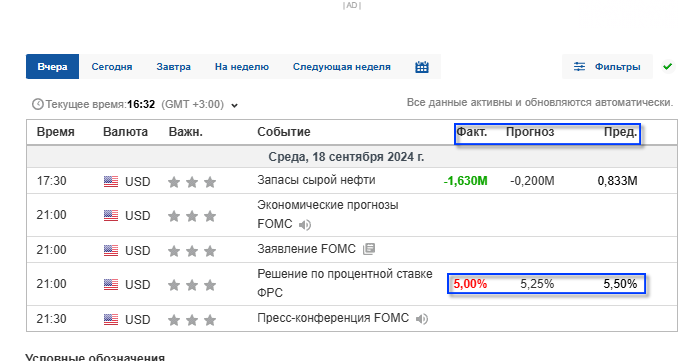
Task: Click the Важн. column header
Action: [x=186, y=132]
